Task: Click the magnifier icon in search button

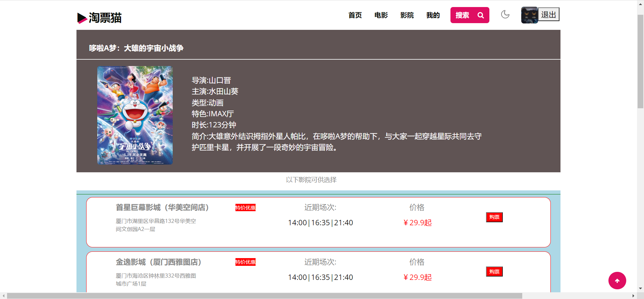Action: 481,15
